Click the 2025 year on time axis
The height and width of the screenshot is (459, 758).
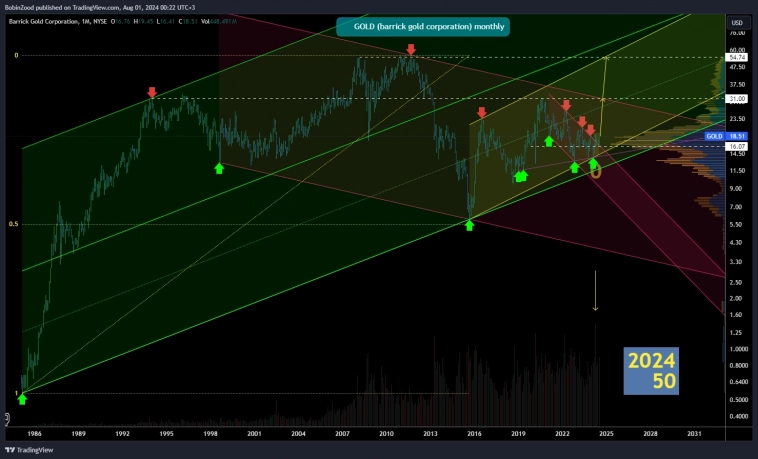(x=606, y=433)
